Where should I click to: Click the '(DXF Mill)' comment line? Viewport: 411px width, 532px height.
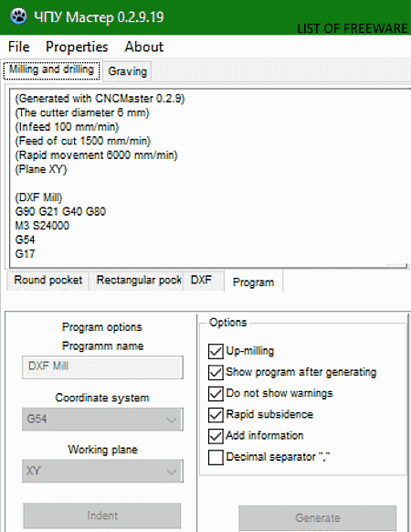[38, 197]
